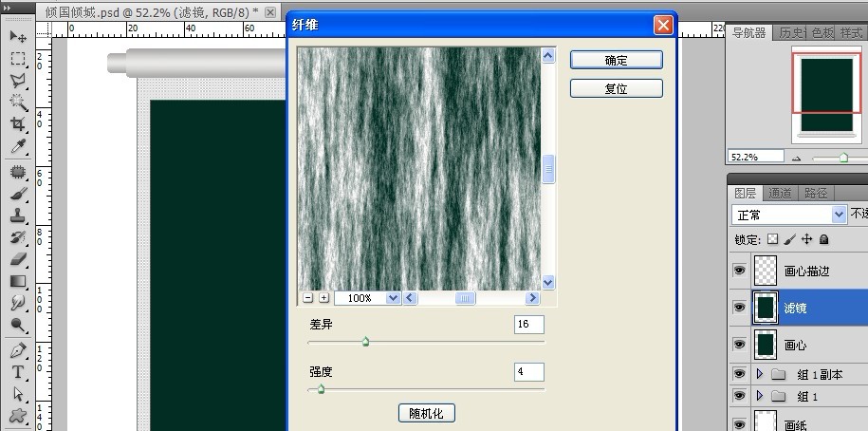Click the 强度 value field
Image resolution: width=868 pixels, height=431 pixels.
click(x=528, y=372)
